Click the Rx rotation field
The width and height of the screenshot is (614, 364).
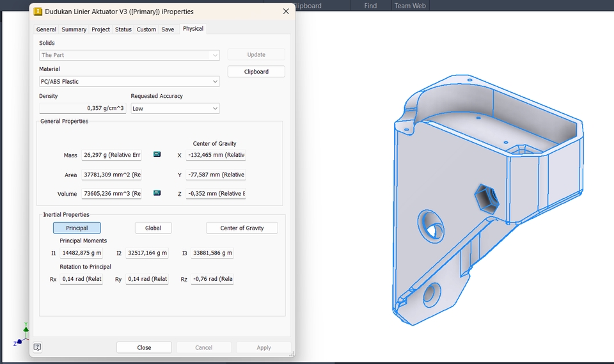[x=81, y=279]
